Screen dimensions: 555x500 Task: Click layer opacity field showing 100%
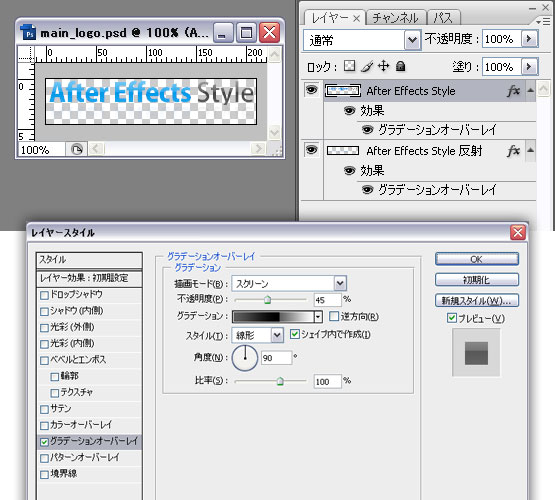tap(502, 39)
